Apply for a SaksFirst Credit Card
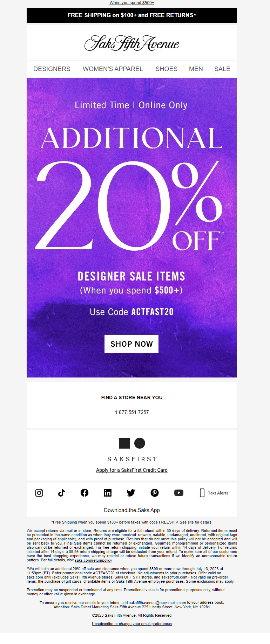Image resolution: width=270 pixels, height=644 pixels. pyautogui.click(x=132, y=470)
